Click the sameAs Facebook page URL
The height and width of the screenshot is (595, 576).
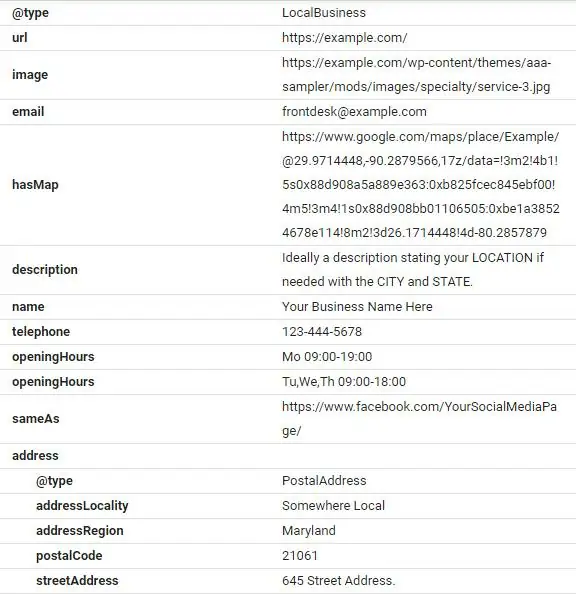point(419,419)
